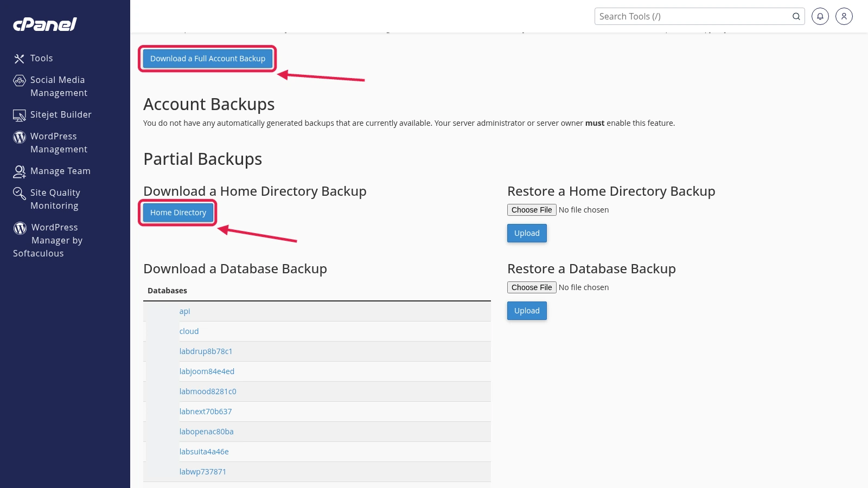Download the cloud database backup
868x488 pixels.
pyautogui.click(x=189, y=331)
